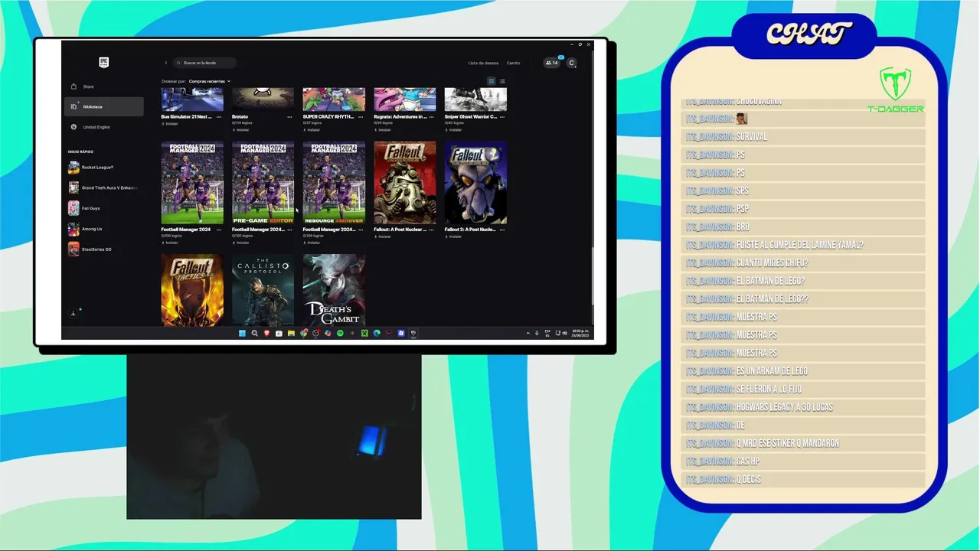
Task: Select the Football Manager Resource Archiver cover
Action: coord(334,183)
